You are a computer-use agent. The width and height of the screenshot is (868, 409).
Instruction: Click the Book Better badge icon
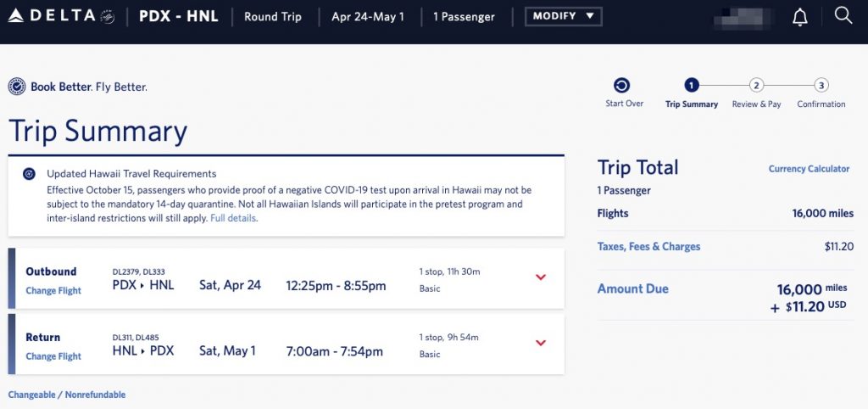click(x=17, y=87)
